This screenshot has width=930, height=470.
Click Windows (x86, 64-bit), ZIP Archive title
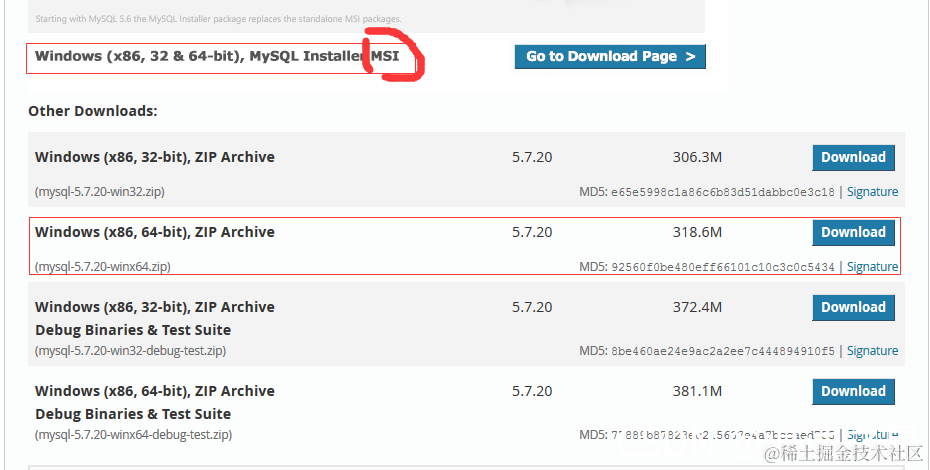[155, 232]
